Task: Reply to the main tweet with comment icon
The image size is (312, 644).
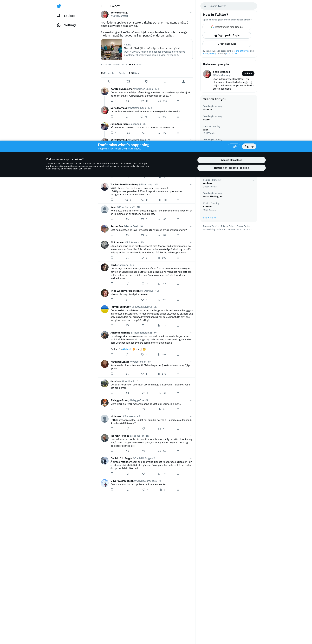Action: 110,81
